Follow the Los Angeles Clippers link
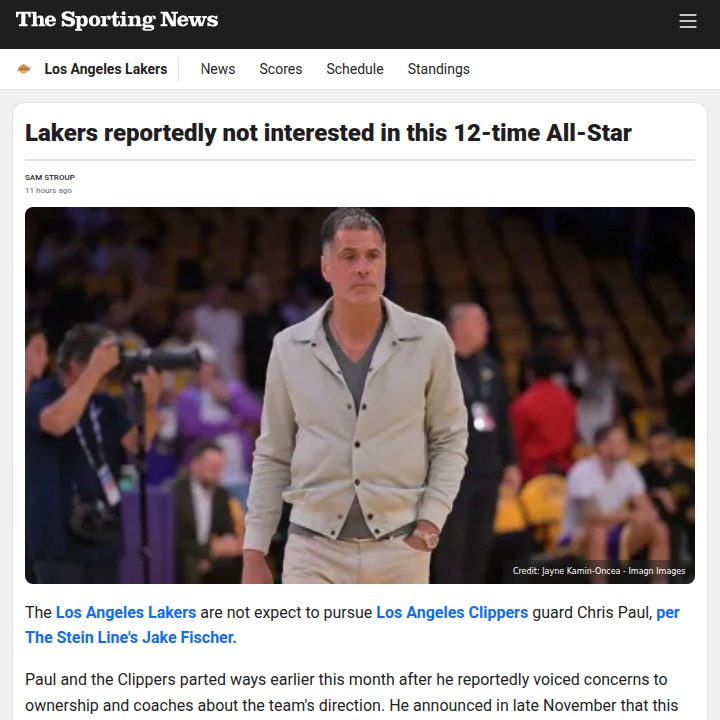The width and height of the screenshot is (720, 720). (x=452, y=613)
